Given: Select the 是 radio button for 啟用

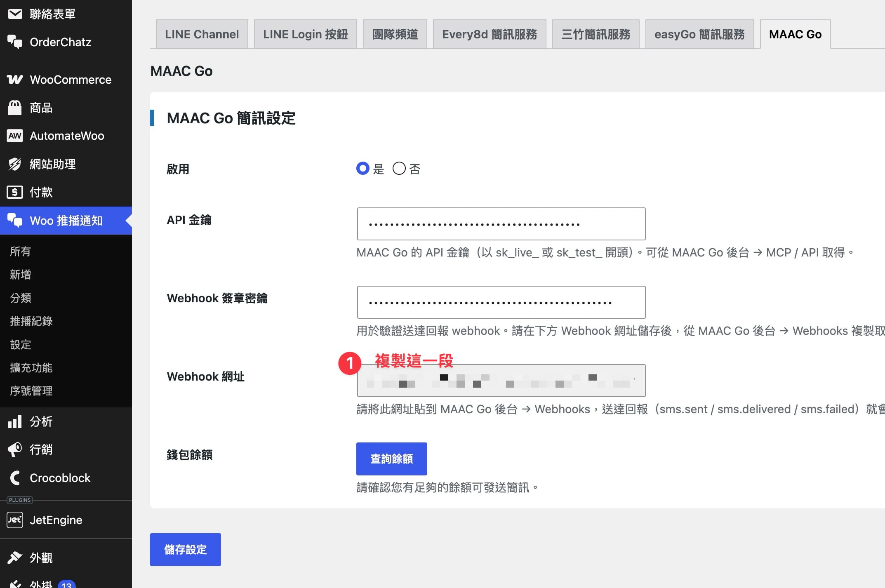Looking at the screenshot, I should pos(363,168).
